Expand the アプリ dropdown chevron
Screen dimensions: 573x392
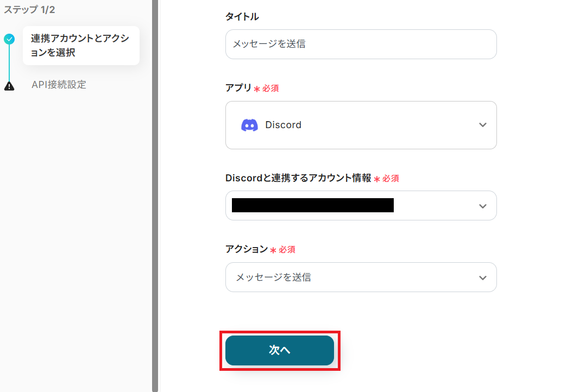(x=482, y=125)
